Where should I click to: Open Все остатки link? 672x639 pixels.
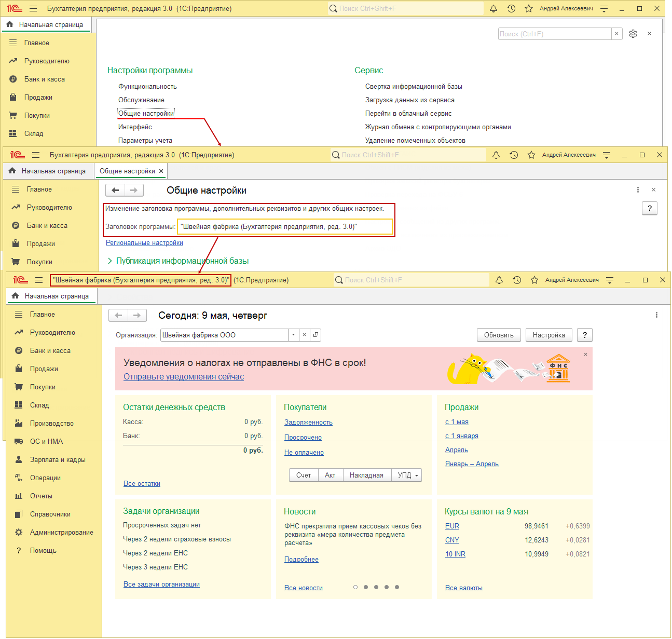pos(142,483)
